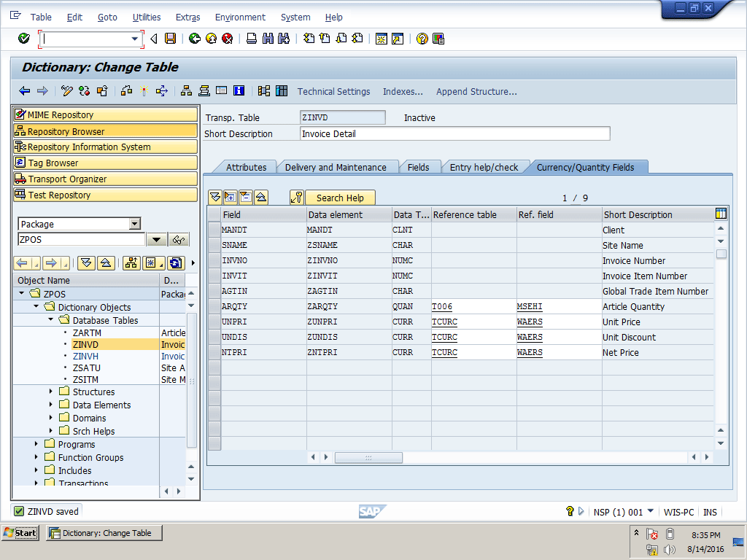Viewport: 747px width, 560px height.
Task: Select the row selector for field ARQTY
Action: [214, 307]
